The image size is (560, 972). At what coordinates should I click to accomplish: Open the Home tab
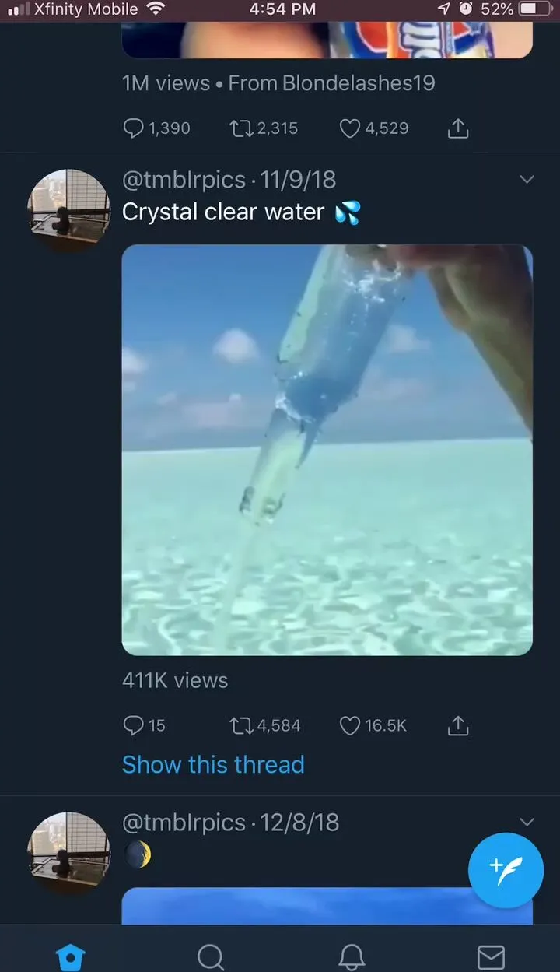coord(70,956)
